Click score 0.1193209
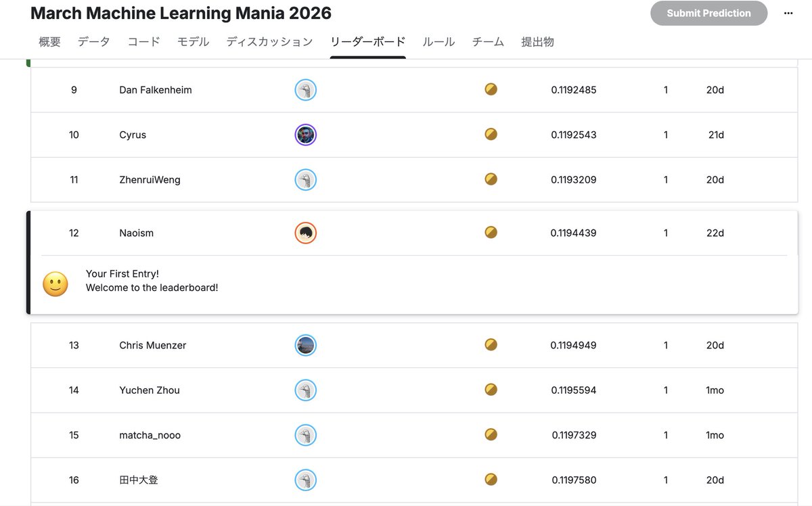 574,180
